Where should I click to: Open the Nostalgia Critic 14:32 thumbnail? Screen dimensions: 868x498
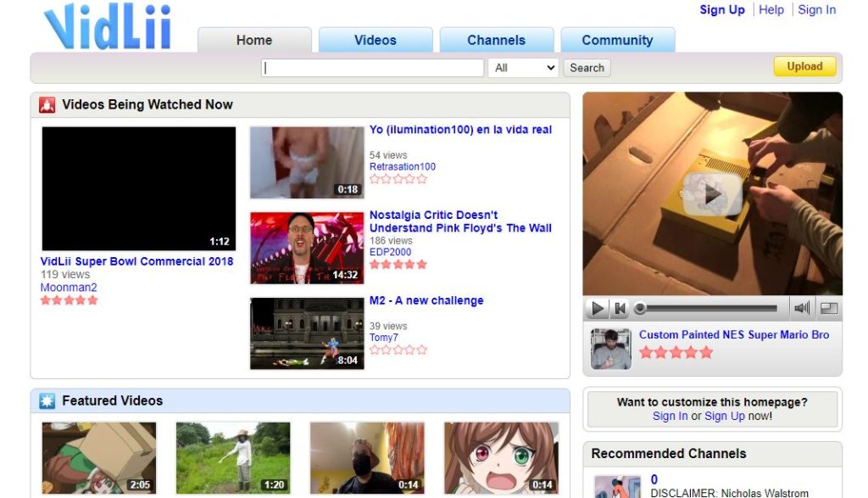pos(307,249)
